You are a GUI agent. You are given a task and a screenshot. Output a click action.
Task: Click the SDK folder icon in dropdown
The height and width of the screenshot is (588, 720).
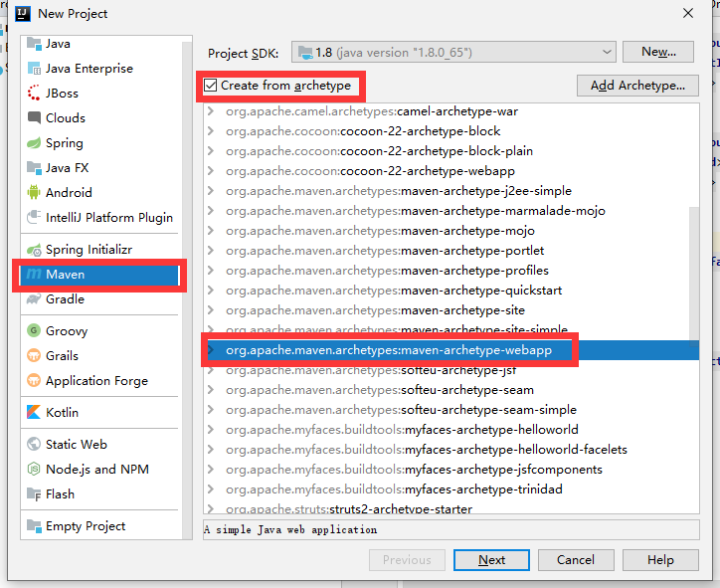[305, 53]
